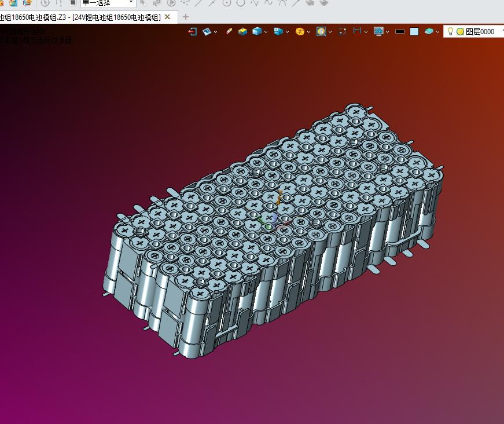Open dropdown arrow next to layer manager icon
The image size is (504, 424).
coord(437,32)
